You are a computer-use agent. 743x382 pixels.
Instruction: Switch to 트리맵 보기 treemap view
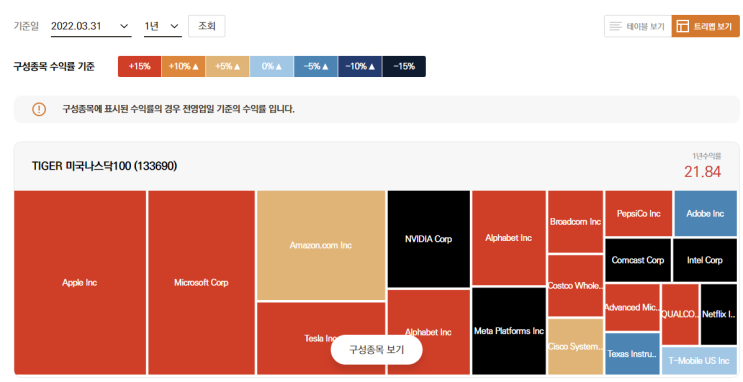pyautogui.click(x=705, y=26)
